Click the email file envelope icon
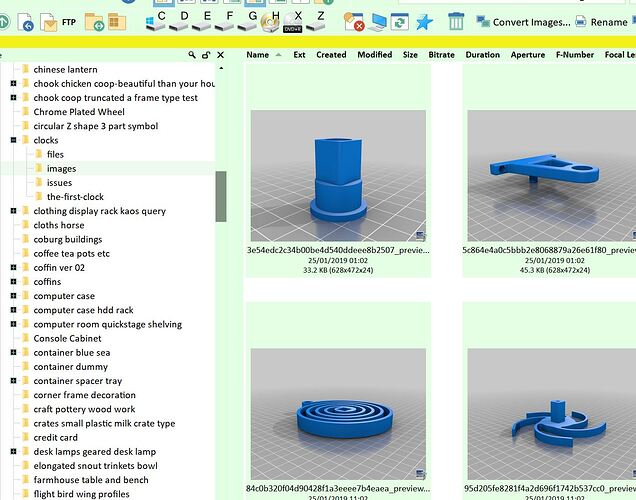636x500 pixels. (x=49, y=22)
